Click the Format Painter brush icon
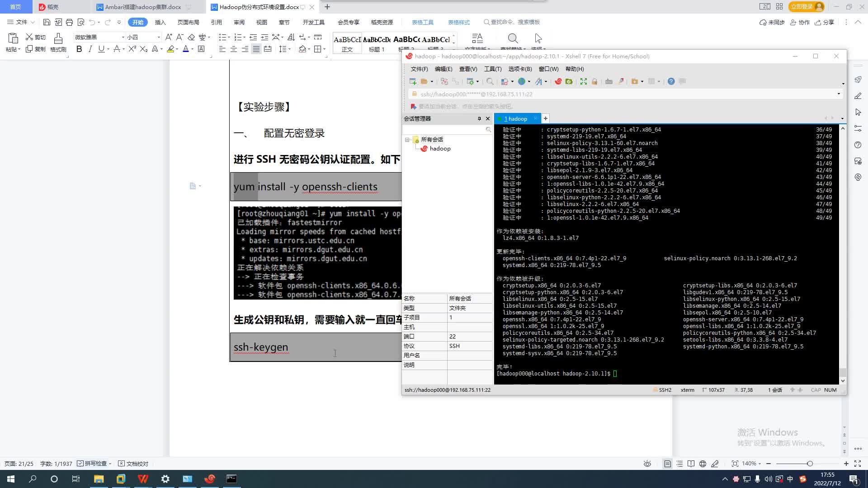 [58, 39]
